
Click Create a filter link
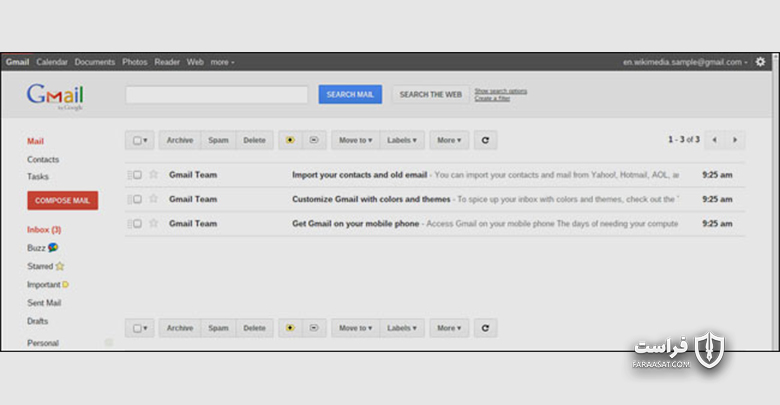coord(492,99)
